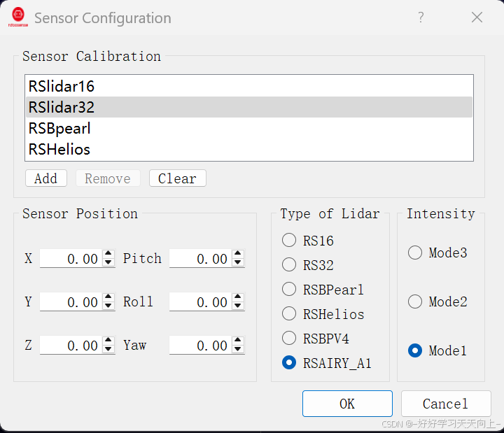
Task: Close the Sensor Configuration dialog
Action: tap(477, 17)
